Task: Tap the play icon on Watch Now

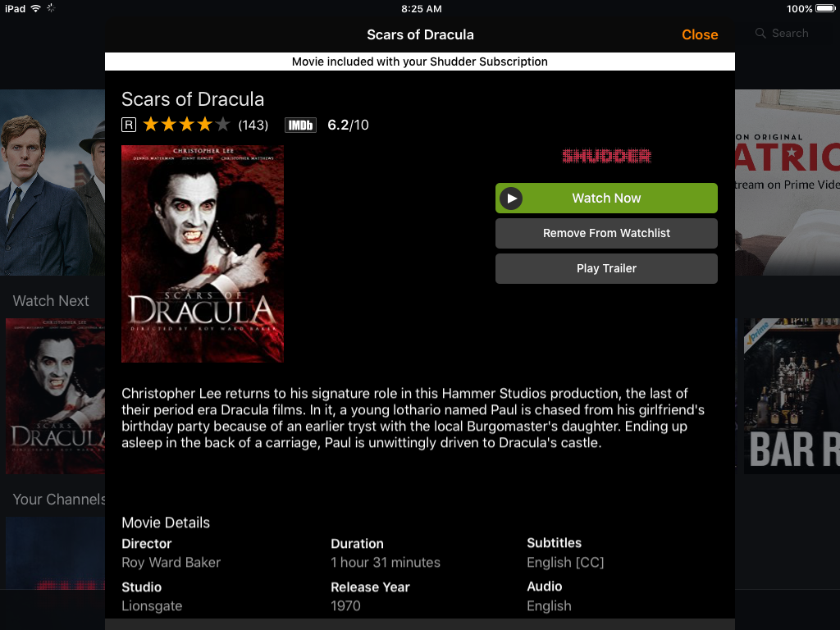Action: (511, 199)
